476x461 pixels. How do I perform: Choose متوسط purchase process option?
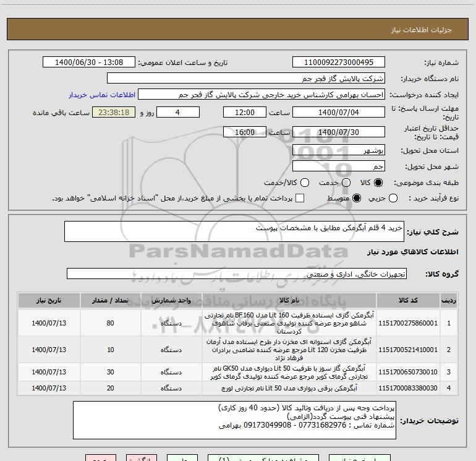coord(357,198)
